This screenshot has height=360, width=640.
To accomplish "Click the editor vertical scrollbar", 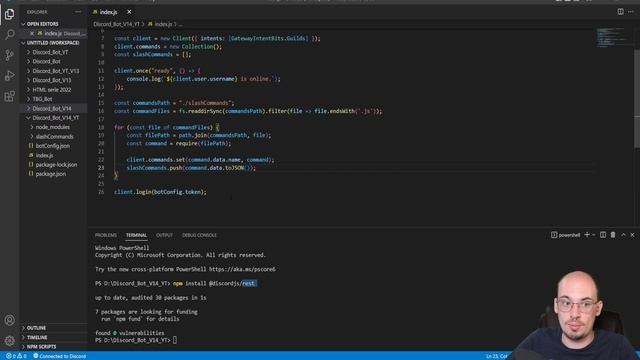I will tap(637, 98).
